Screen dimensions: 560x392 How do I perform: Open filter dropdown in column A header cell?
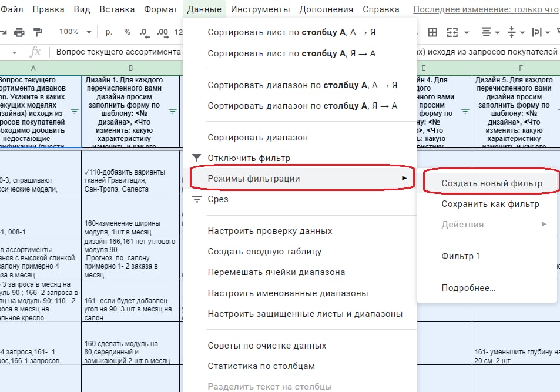[x=74, y=112]
